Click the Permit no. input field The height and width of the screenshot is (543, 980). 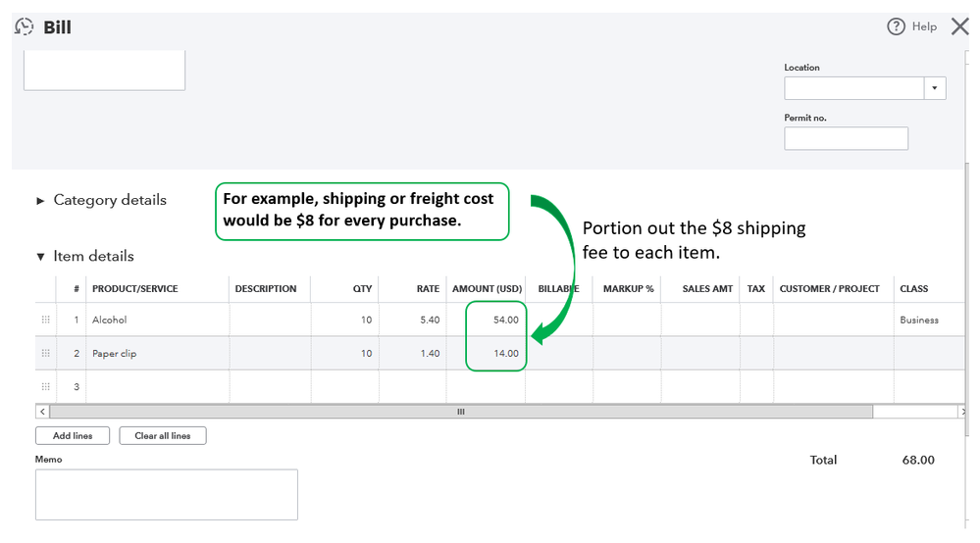pyautogui.click(x=846, y=138)
